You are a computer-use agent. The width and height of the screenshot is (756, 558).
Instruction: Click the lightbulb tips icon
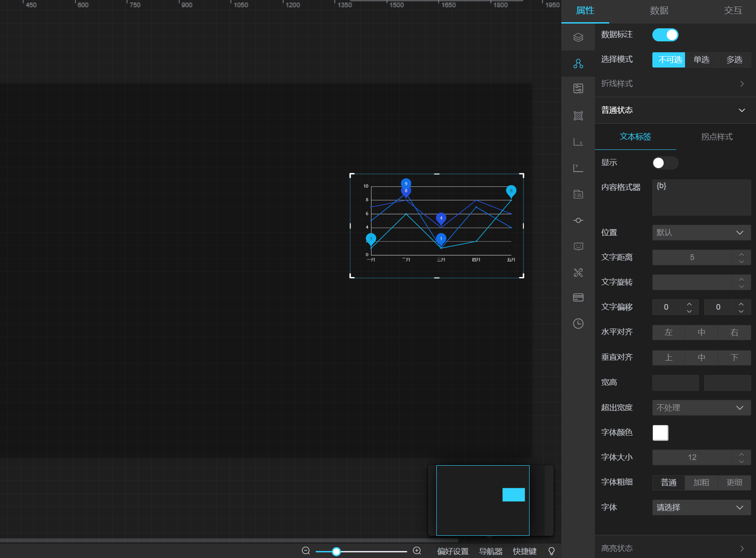pyautogui.click(x=551, y=551)
